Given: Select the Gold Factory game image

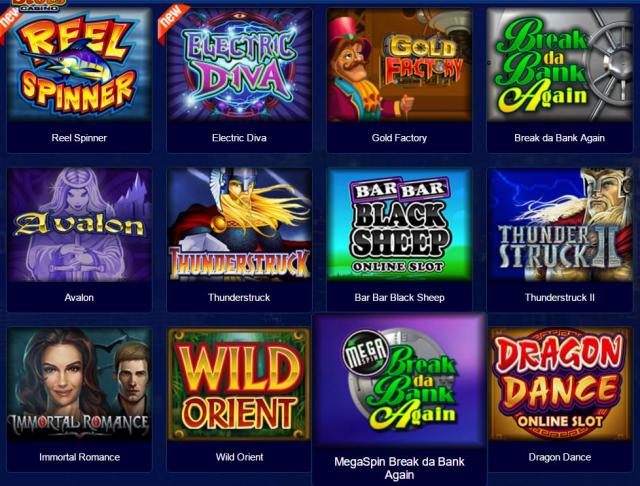Looking at the screenshot, I should tap(399, 65).
